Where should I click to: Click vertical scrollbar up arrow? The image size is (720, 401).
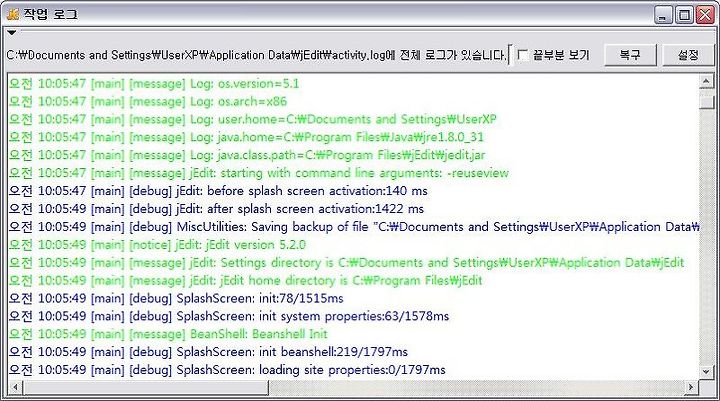pyautogui.click(x=706, y=82)
